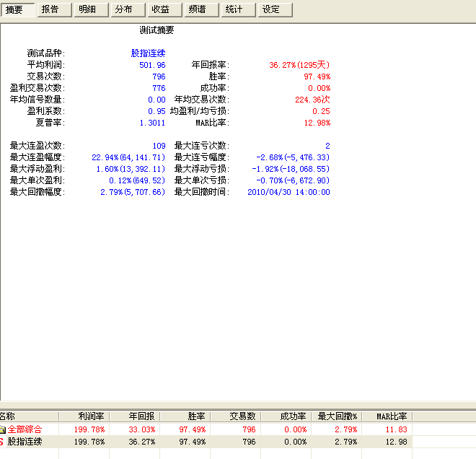The height and width of the screenshot is (459, 476).
Task: Click the 109 max consecutive wins value
Action: click(x=159, y=146)
